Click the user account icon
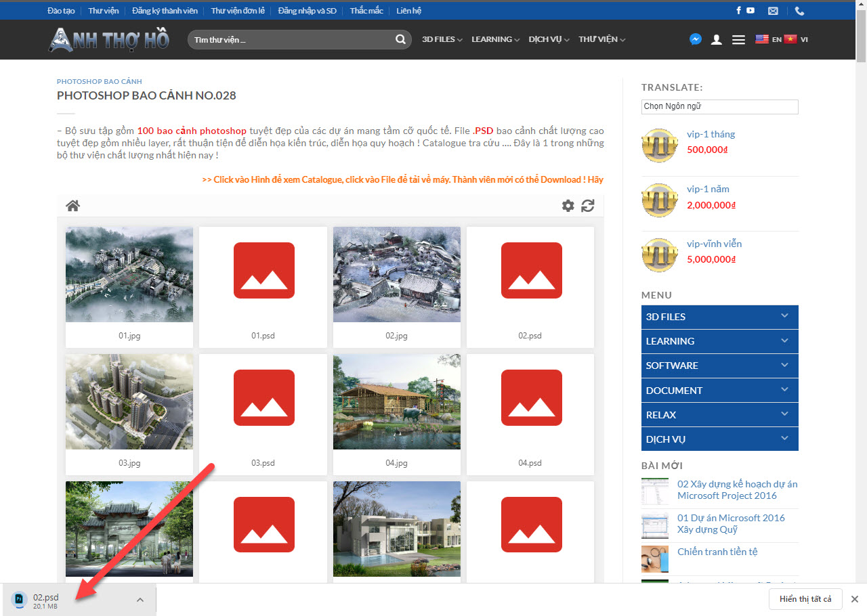 716,40
